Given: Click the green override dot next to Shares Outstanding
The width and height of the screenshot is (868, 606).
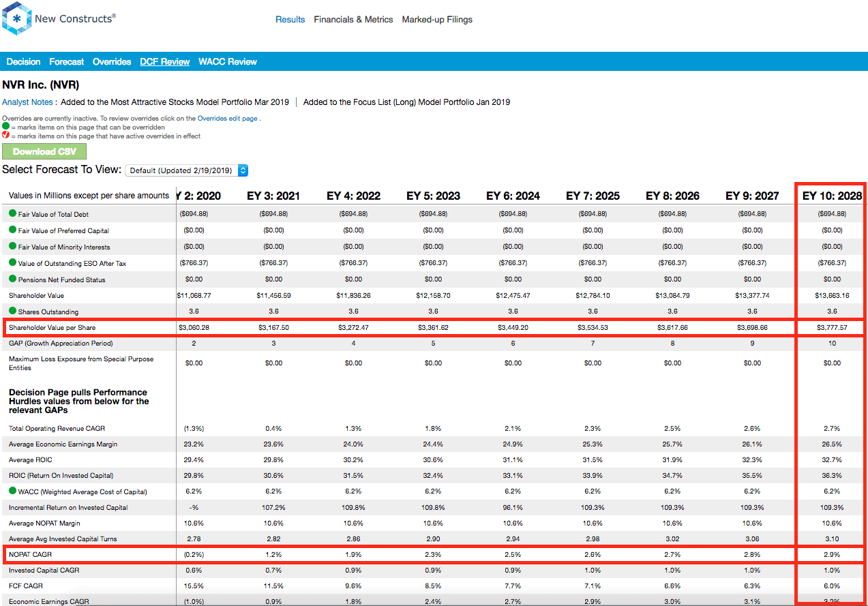Looking at the screenshot, I should click(13, 312).
